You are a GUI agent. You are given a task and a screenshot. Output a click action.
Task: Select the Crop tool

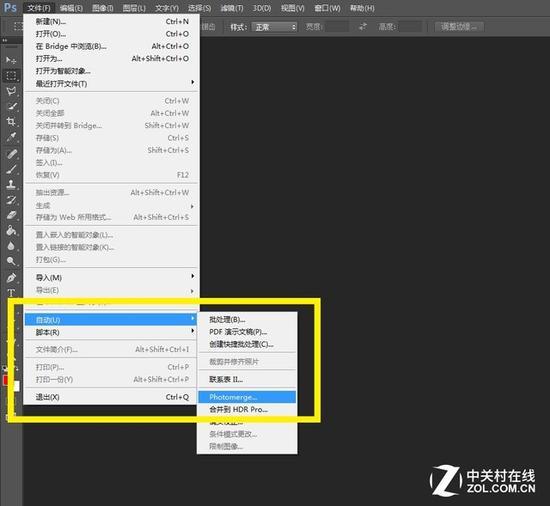[x=11, y=121]
